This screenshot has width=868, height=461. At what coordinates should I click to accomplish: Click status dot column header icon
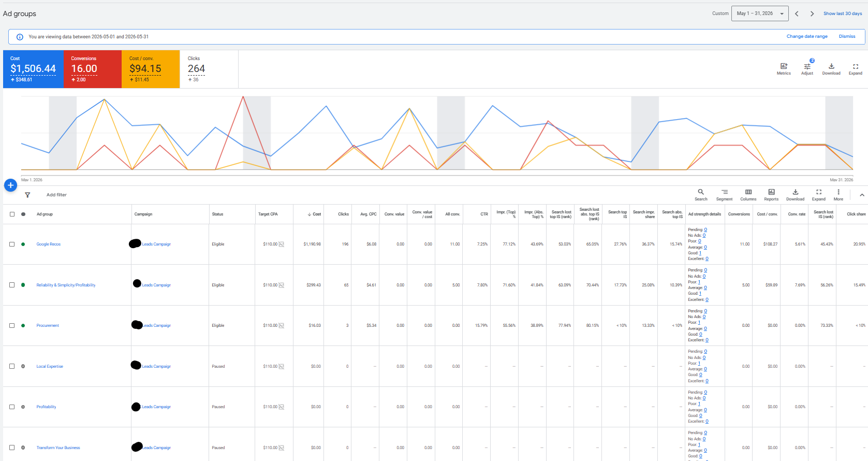(x=23, y=214)
